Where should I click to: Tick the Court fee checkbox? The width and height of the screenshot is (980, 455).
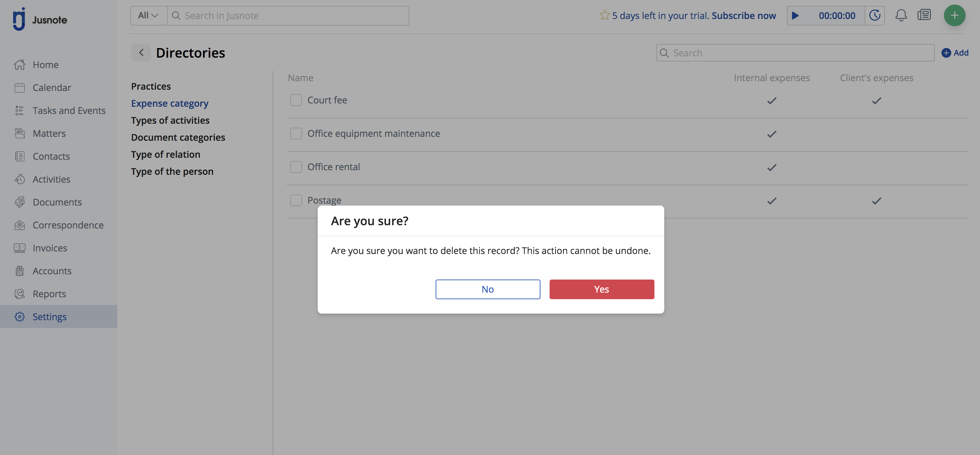point(295,100)
